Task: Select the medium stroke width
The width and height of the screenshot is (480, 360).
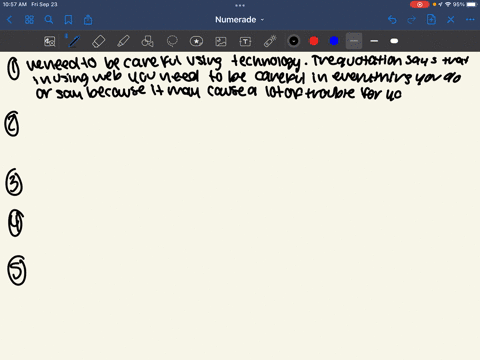Action: (x=374, y=41)
